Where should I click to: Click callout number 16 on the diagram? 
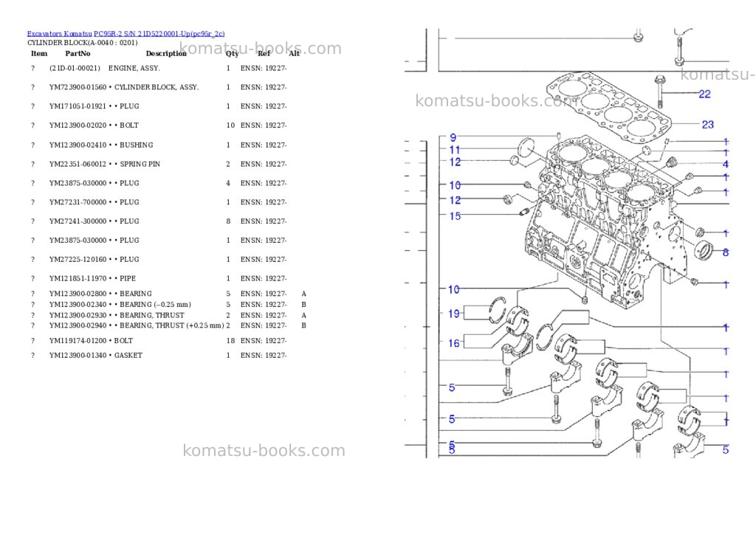454,343
